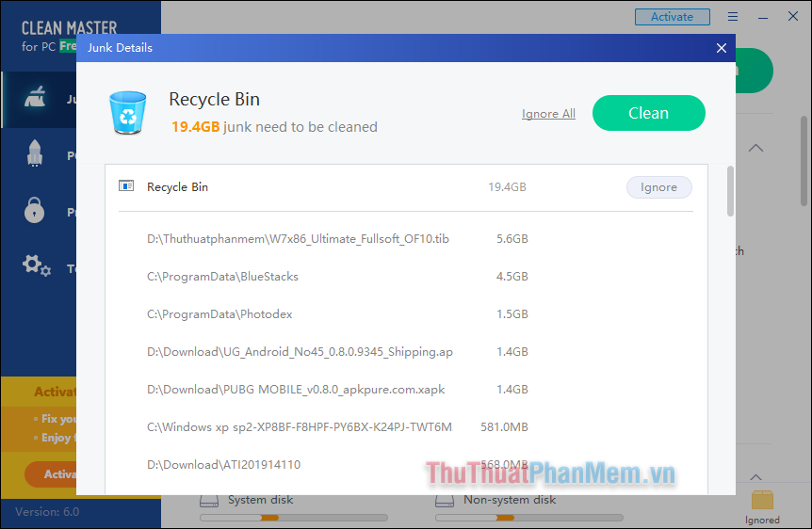Click the main window scrollbar
The image size is (812, 529).
pos(804,161)
